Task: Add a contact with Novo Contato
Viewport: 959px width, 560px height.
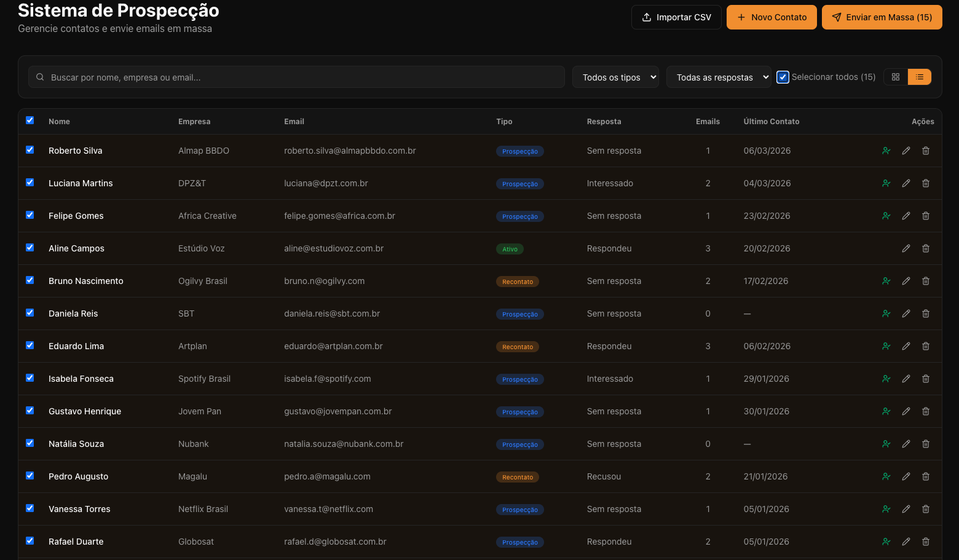Action: (x=771, y=17)
